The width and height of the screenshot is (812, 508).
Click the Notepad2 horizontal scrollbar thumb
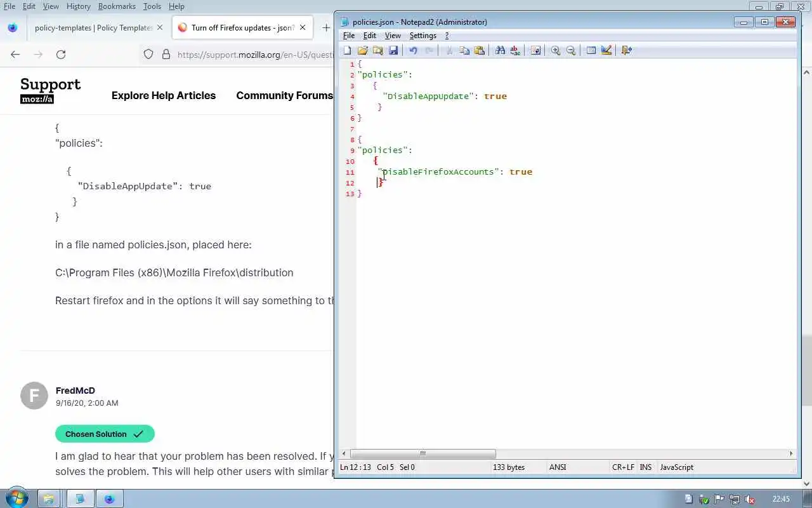[x=422, y=453]
